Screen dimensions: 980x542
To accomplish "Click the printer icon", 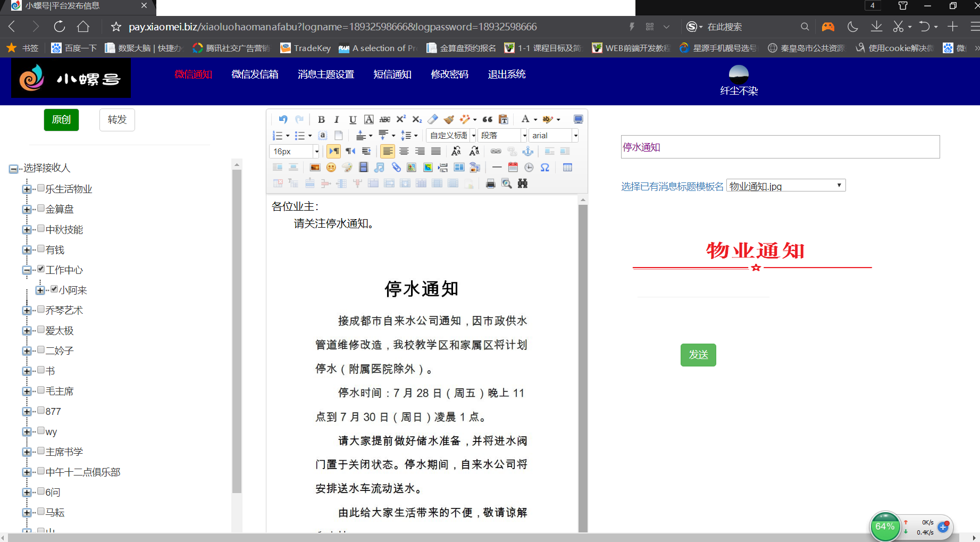I will (490, 184).
